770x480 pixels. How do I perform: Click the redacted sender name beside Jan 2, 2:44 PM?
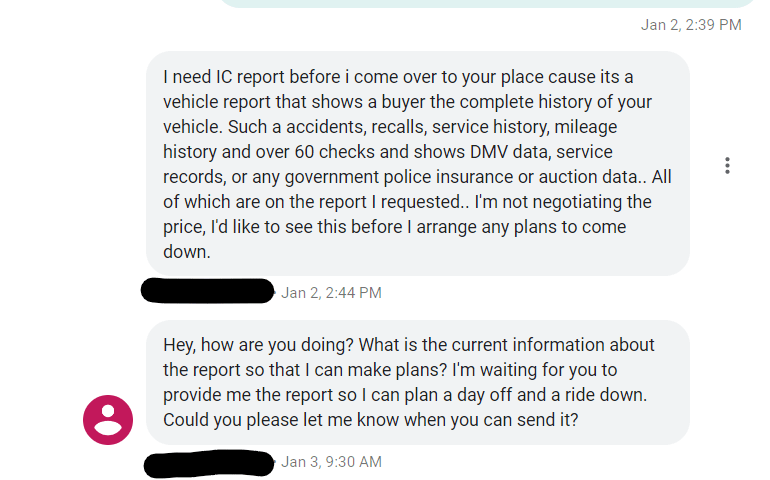click(x=207, y=292)
